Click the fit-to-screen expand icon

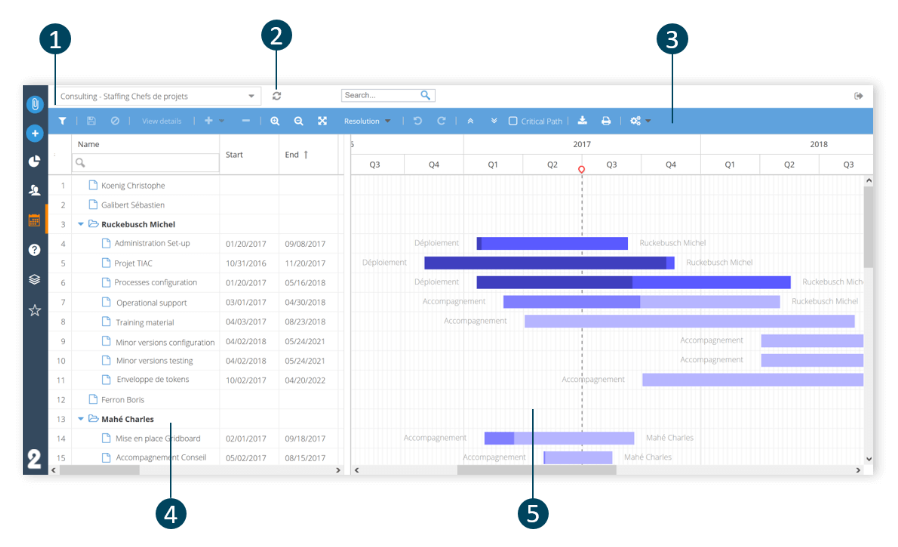(x=322, y=121)
